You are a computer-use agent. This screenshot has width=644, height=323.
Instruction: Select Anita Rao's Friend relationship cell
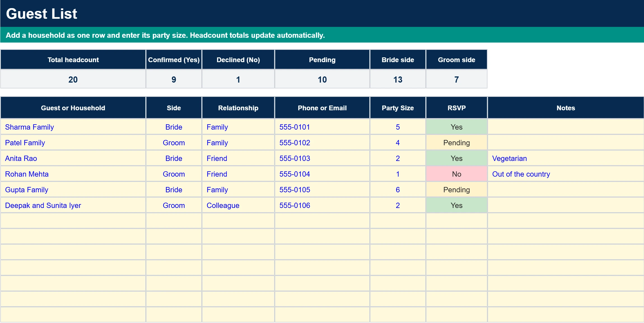238,158
